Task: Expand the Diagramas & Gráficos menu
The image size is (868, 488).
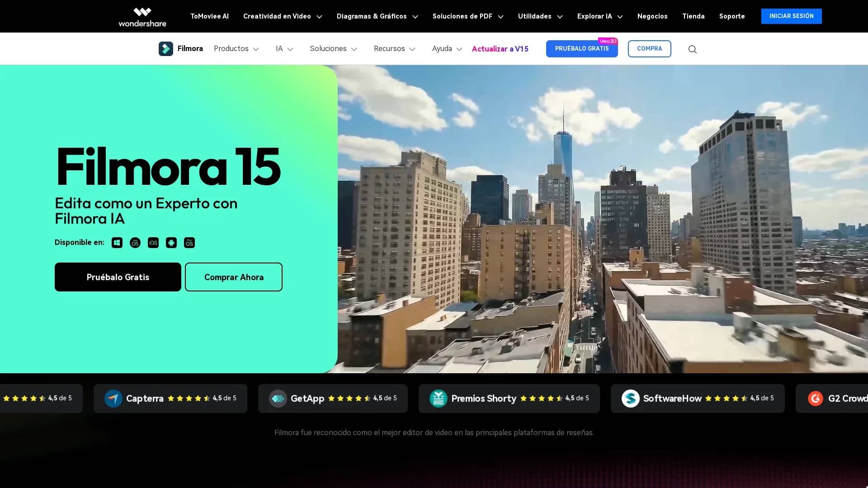Action: [x=377, y=16]
